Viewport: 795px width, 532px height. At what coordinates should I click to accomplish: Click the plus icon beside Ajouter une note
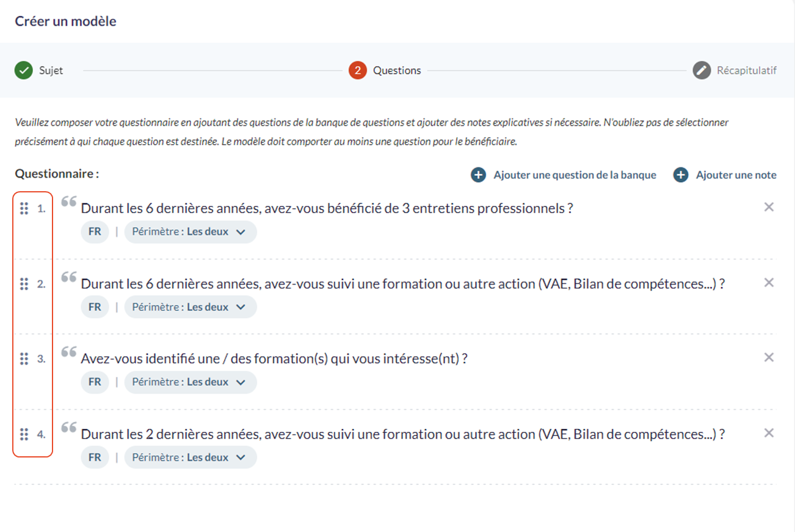pos(680,175)
